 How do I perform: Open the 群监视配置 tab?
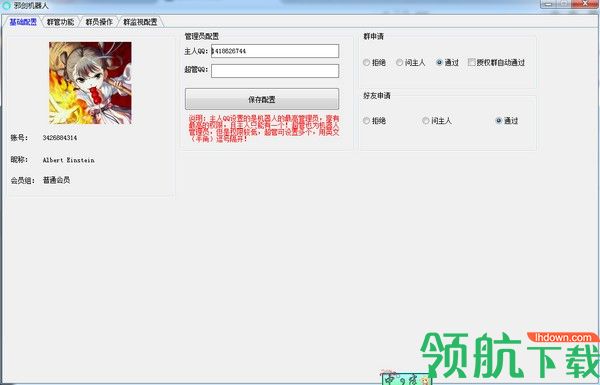tap(140, 22)
